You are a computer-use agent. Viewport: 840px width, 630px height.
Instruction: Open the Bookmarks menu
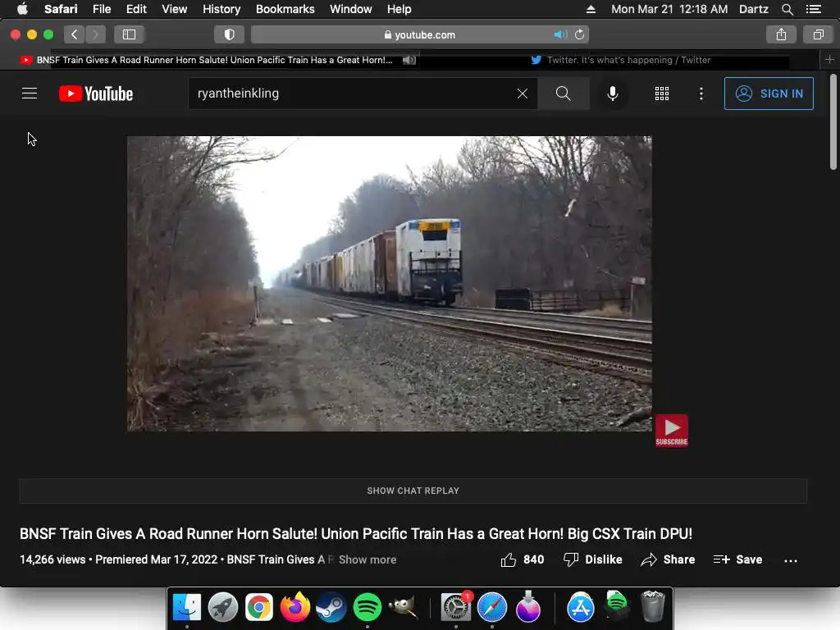(x=285, y=9)
